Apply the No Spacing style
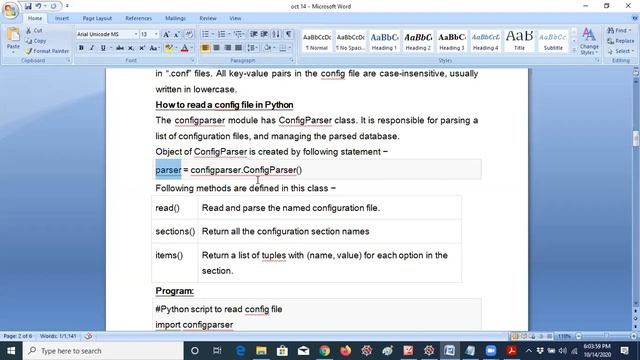The width and height of the screenshot is (640, 360). pos(351,41)
